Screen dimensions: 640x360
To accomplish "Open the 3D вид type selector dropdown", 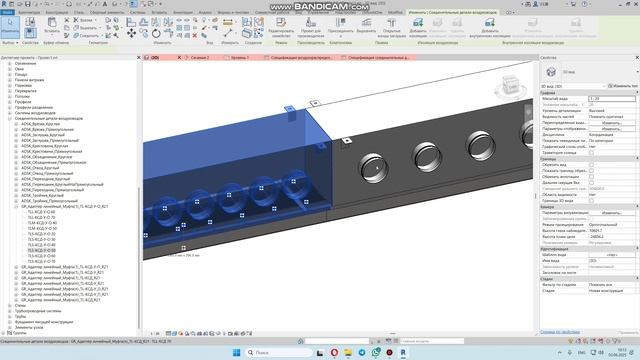I will point(637,72).
